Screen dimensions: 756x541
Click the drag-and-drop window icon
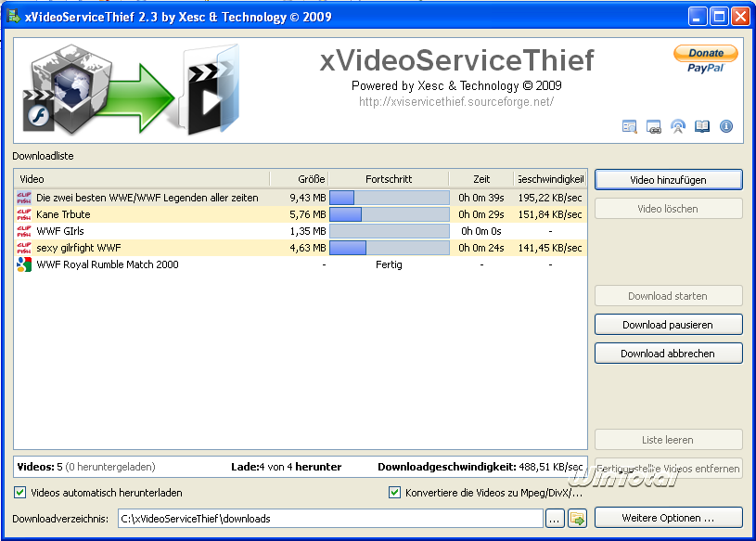tap(653, 126)
